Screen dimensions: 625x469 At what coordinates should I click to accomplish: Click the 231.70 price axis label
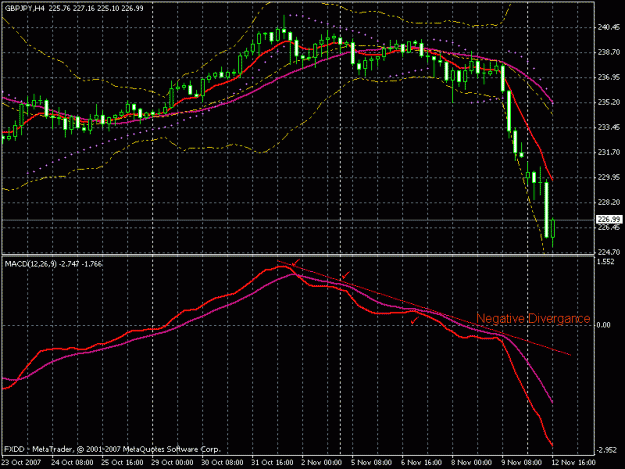click(609, 152)
